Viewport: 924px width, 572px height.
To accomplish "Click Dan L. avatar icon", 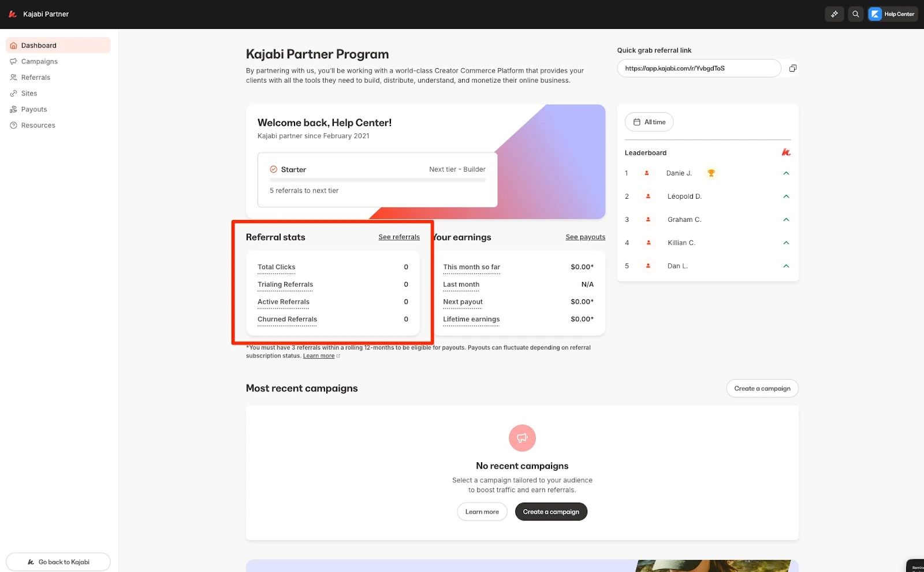I will point(648,266).
